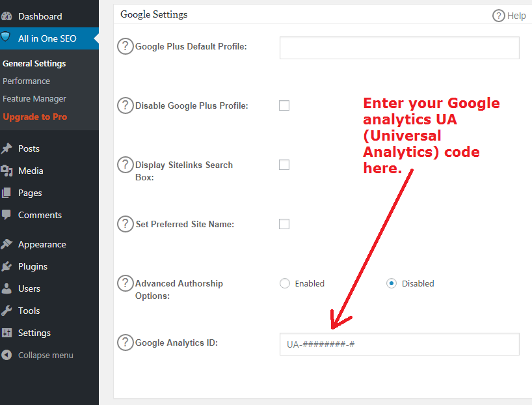The height and width of the screenshot is (405, 532).
Task: Click help icon next to Set Preferred Site Name
Action: pyautogui.click(x=126, y=224)
